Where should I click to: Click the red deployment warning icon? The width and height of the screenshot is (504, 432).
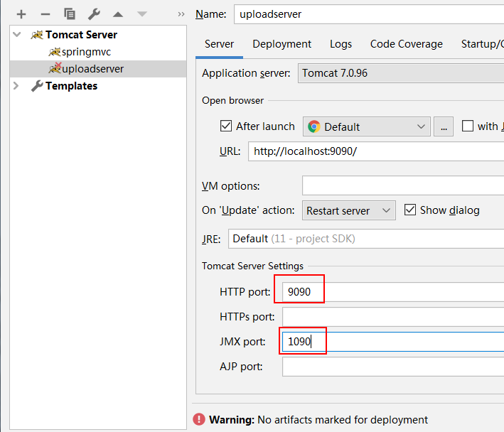pos(199,419)
